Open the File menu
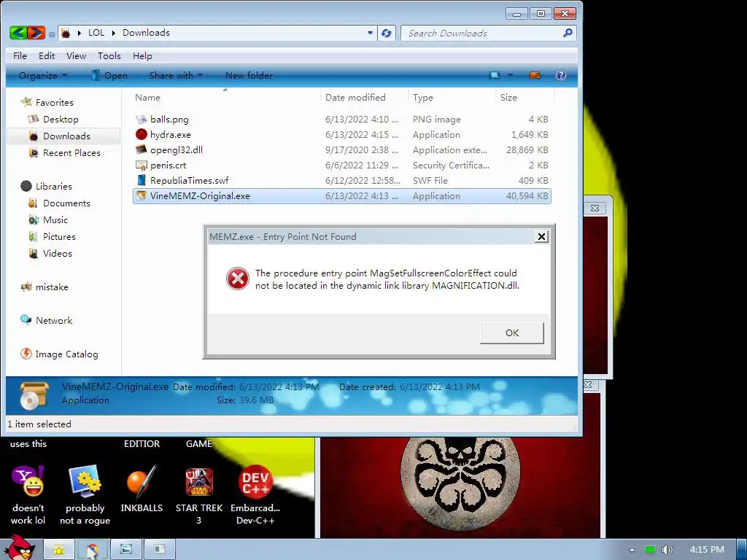 20,55
